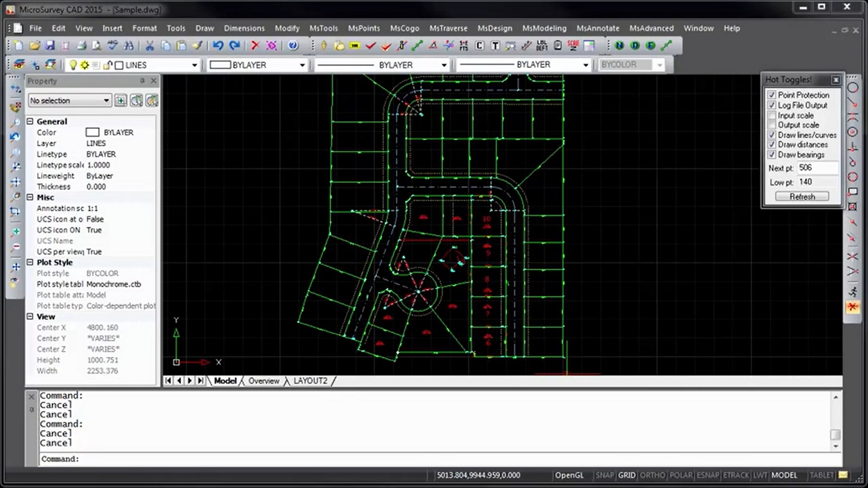The height and width of the screenshot is (488, 868).
Task: Open the No selection dropdown in Property panel
Action: (107, 100)
